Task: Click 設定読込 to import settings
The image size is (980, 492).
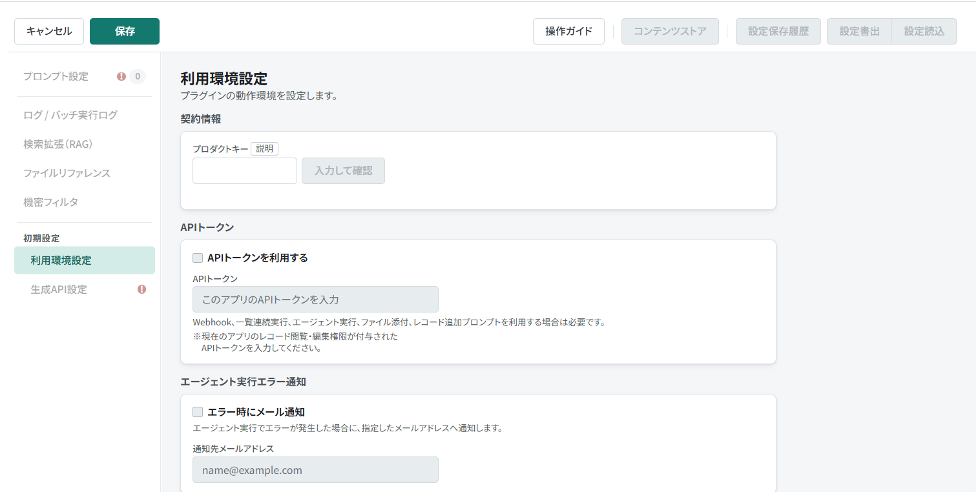Action: (924, 31)
